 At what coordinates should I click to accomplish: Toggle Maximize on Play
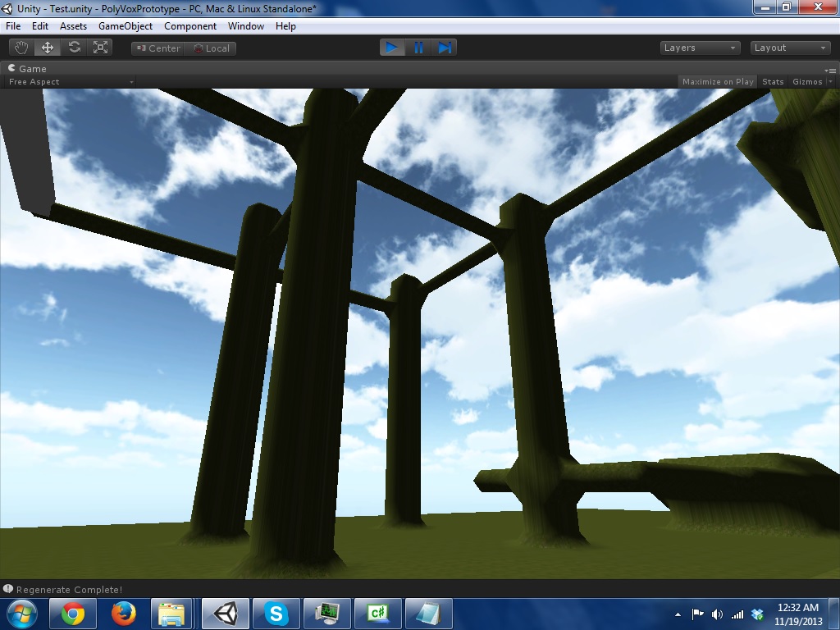pyautogui.click(x=718, y=81)
